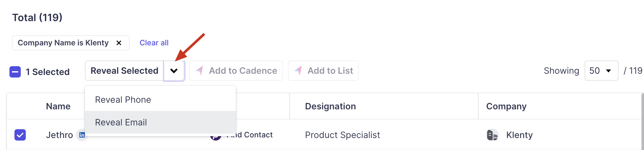Open the contact name Jethro
The image size is (644, 150).
click(59, 135)
